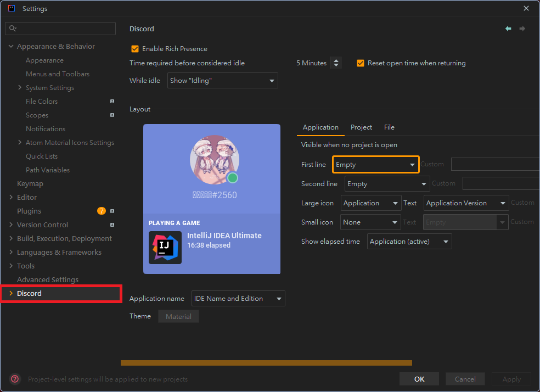540x392 pixels.
Task: Uncheck Reset open time when returning
Action: click(x=361, y=63)
